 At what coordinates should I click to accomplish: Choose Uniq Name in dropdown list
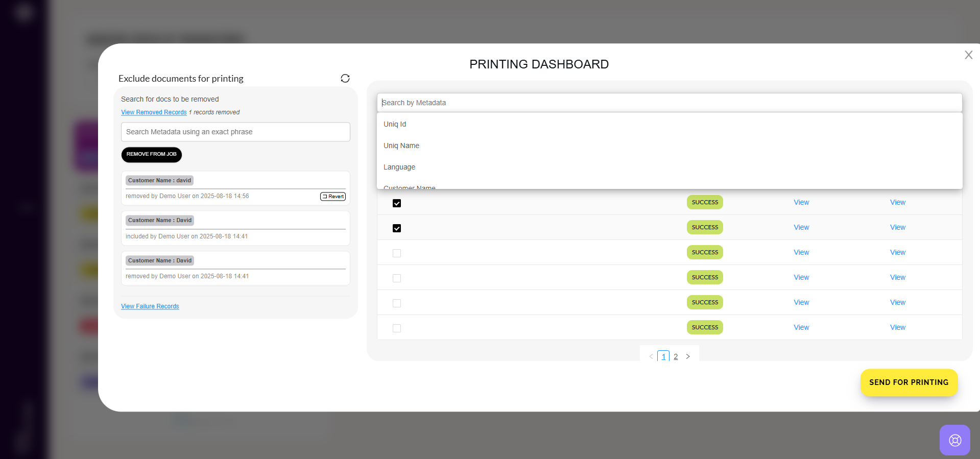click(x=401, y=146)
